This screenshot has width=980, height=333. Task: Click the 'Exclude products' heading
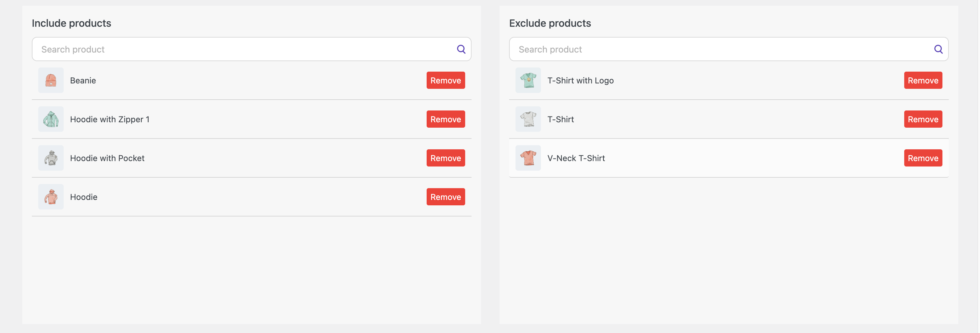[550, 23]
